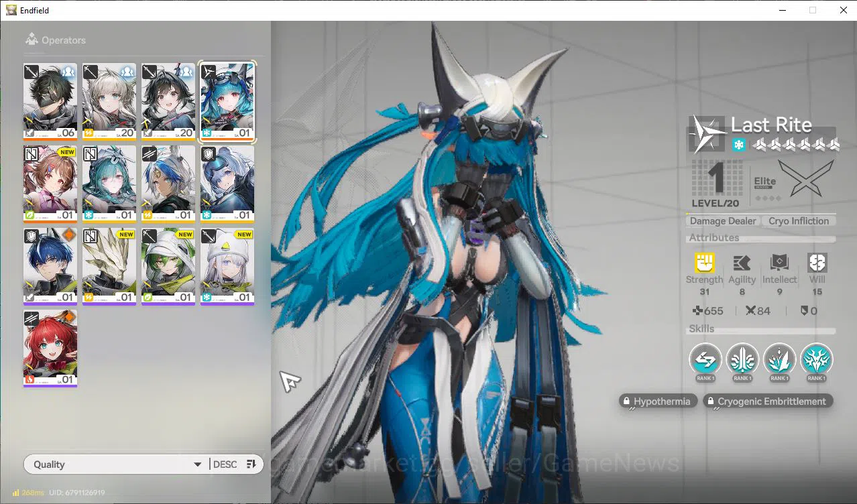The height and width of the screenshot is (504, 857).
Task: Click the Damage Dealer tag
Action: 722,221
